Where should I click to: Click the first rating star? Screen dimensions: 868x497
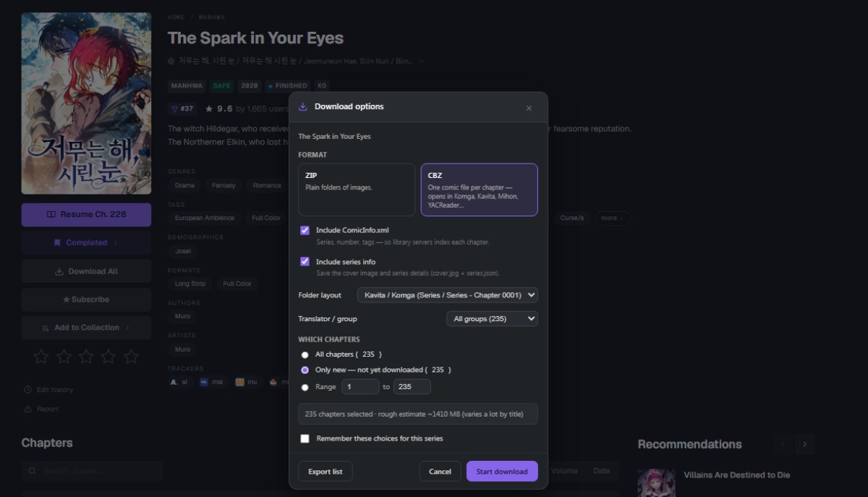click(41, 356)
